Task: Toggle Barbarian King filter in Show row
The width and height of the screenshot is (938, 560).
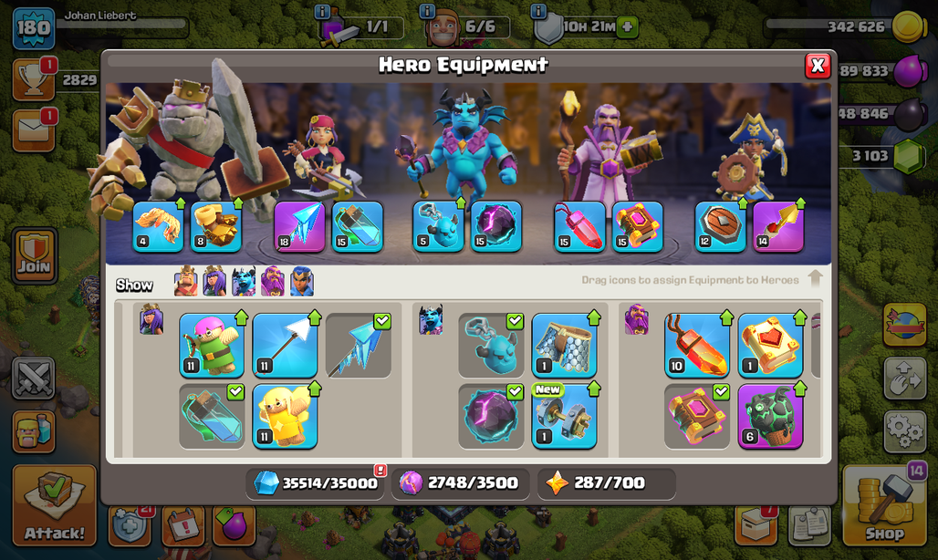Action: [185, 282]
